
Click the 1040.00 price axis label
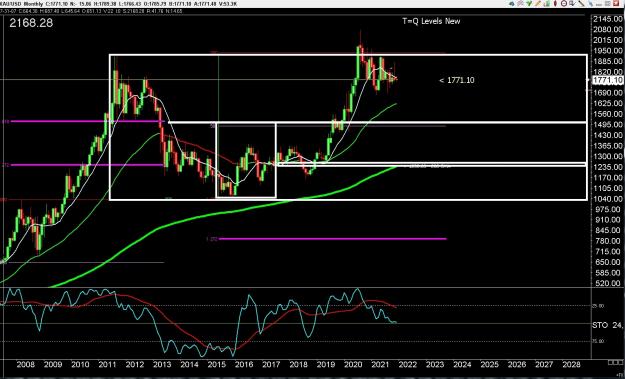pos(608,198)
